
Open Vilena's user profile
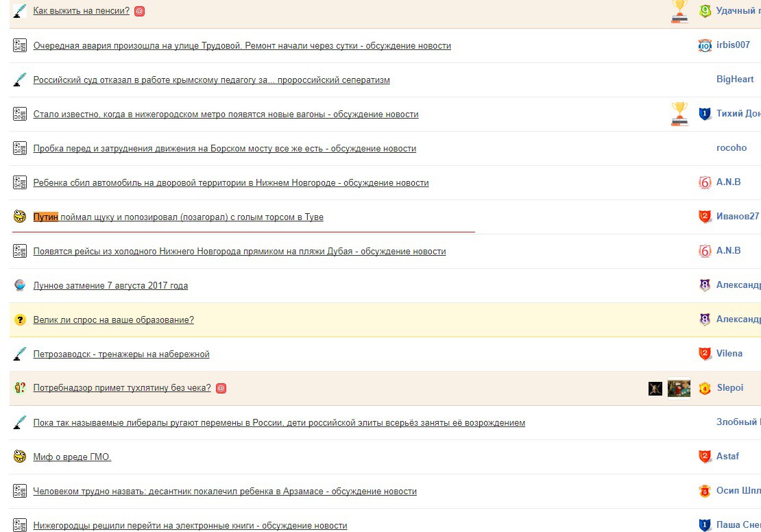tap(729, 353)
